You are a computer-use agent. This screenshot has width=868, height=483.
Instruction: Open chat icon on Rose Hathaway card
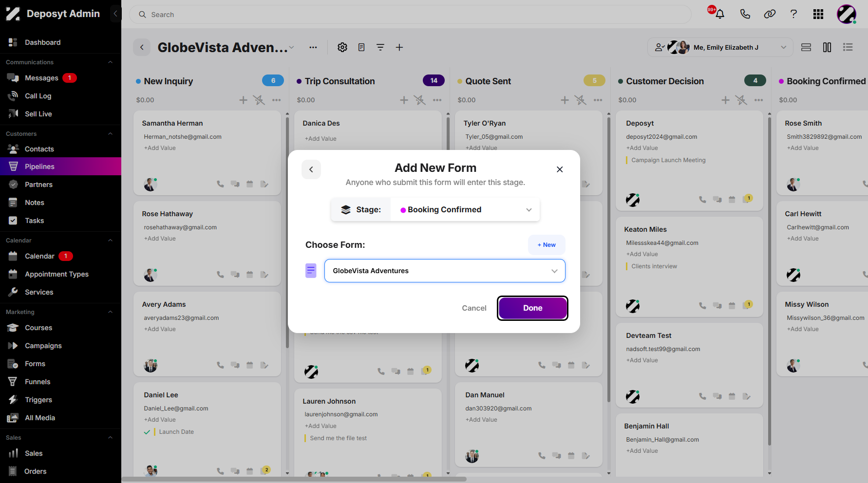coord(235,275)
